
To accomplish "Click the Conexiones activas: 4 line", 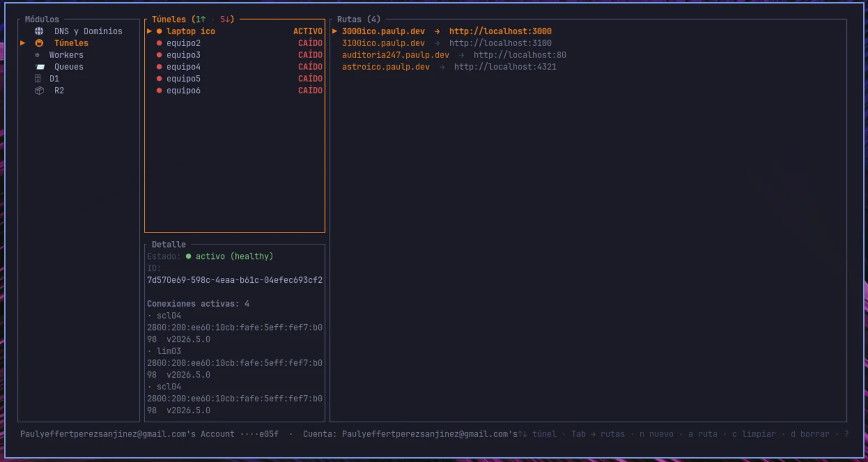I will tap(198, 304).
